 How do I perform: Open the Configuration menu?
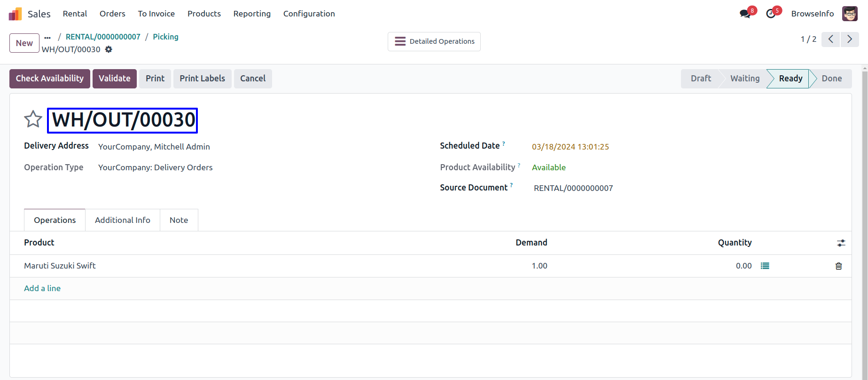(x=309, y=14)
